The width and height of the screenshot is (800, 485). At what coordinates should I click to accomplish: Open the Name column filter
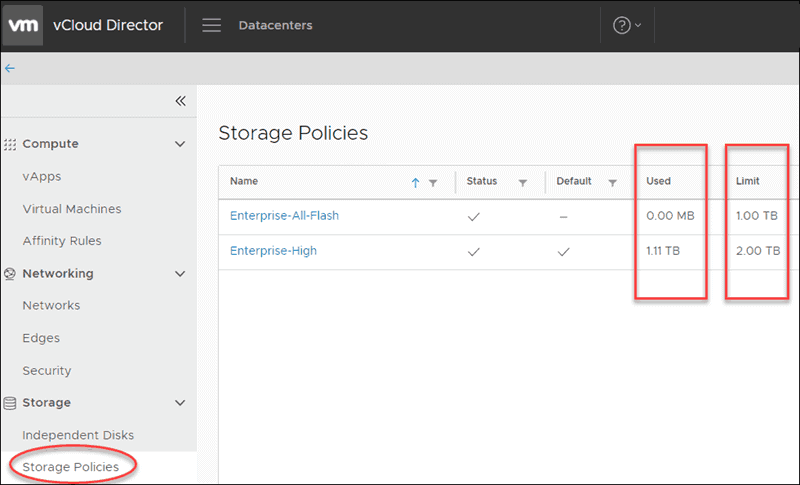[x=433, y=183]
